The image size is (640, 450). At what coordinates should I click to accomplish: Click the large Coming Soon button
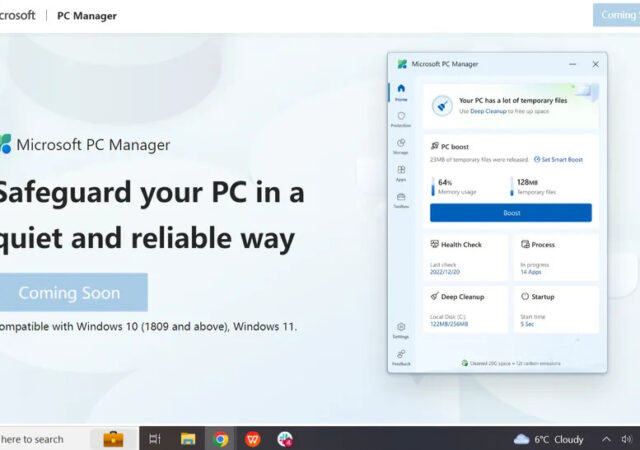(73, 292)
